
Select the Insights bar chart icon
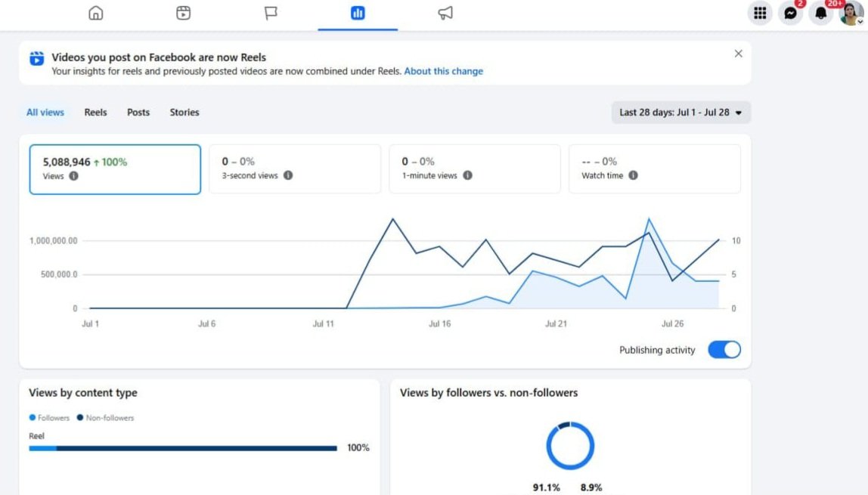(x=358, y=13)
